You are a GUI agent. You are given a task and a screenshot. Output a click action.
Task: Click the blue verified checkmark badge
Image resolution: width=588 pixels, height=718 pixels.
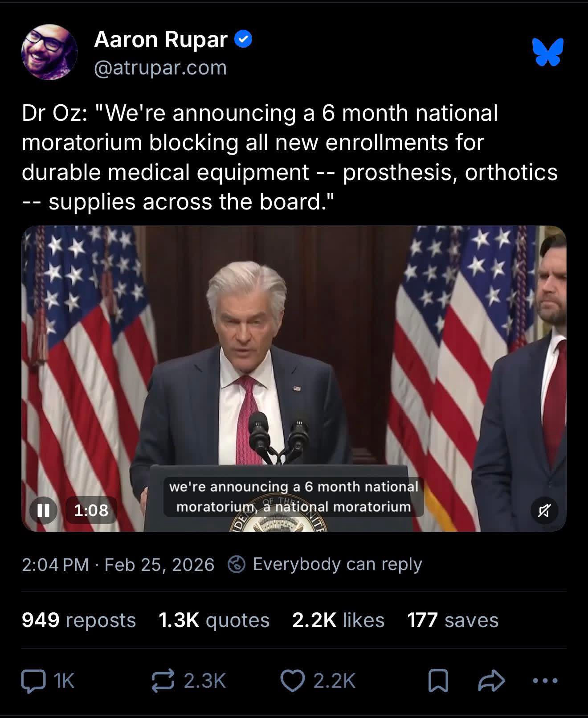[243, 40]
